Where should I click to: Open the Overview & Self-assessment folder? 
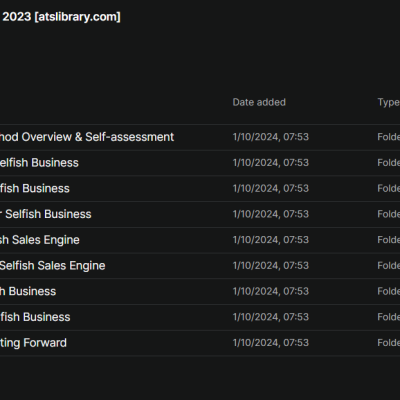(87, 137)
